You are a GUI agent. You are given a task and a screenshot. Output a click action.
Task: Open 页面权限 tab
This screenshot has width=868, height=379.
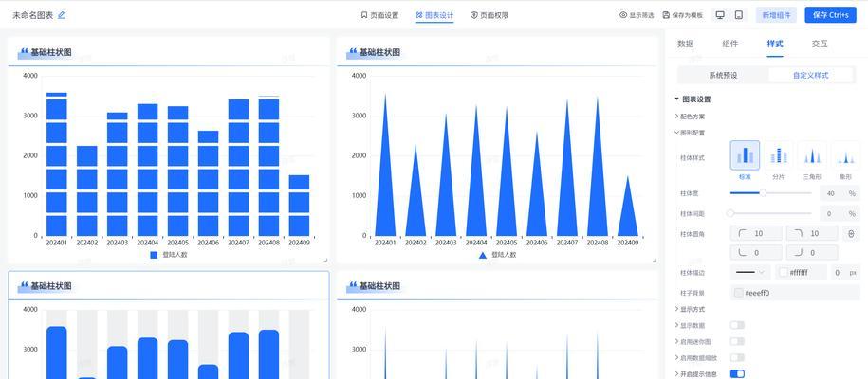tap(489, 15)
